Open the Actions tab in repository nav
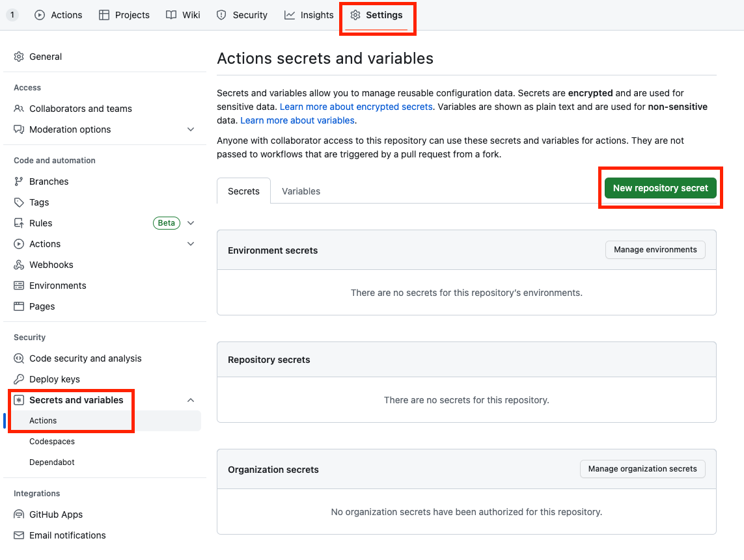This screenshot has height=560, width=744. pyautogui.click(x=59, y=15)
